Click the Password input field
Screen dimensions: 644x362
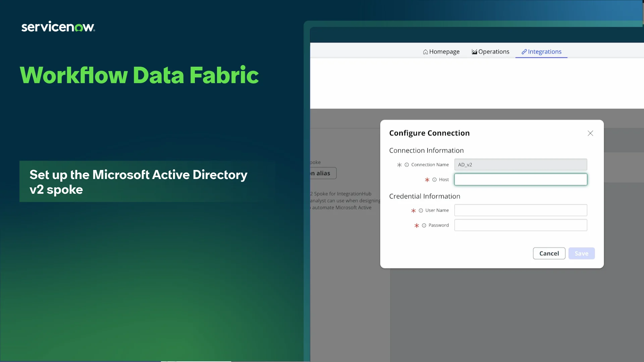coord(521,225)
